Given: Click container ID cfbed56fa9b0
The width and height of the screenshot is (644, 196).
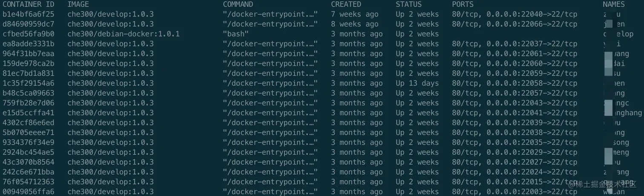Looking at the screenshot, I should [x=29, y=34].
